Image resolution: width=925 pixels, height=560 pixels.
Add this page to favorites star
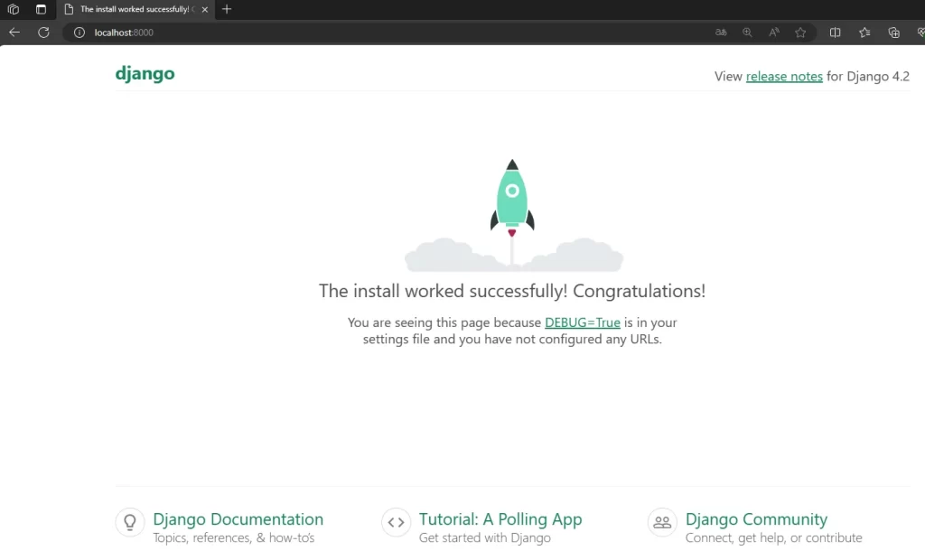[800, 33]
